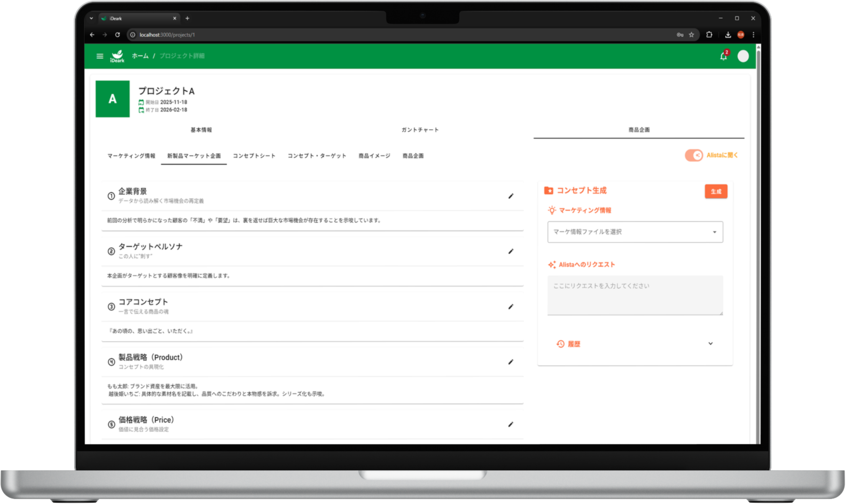This screenshot has height=504, width=846.
Task: Go to ホーム breadcrumb link
Action: click(140, 56)
